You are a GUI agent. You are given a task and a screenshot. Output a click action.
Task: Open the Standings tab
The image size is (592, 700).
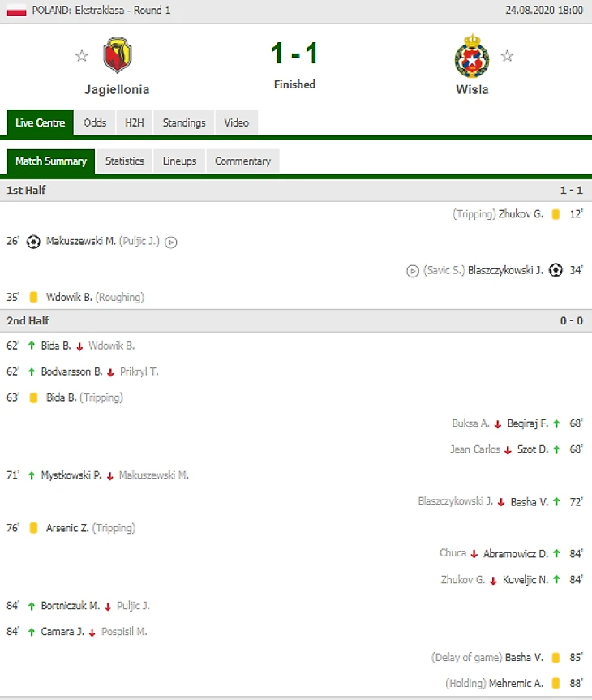pyautogui.click(x=184, y=122)
